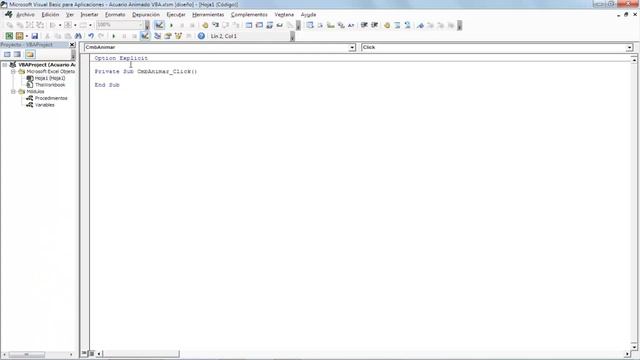640x360 pixels.
Task: Open the Immediate Window icon
Action: (x=259, y=25)
